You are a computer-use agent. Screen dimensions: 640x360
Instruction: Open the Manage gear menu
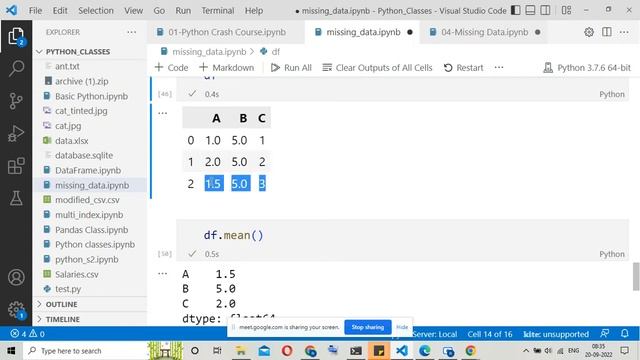tap(16, 310)
